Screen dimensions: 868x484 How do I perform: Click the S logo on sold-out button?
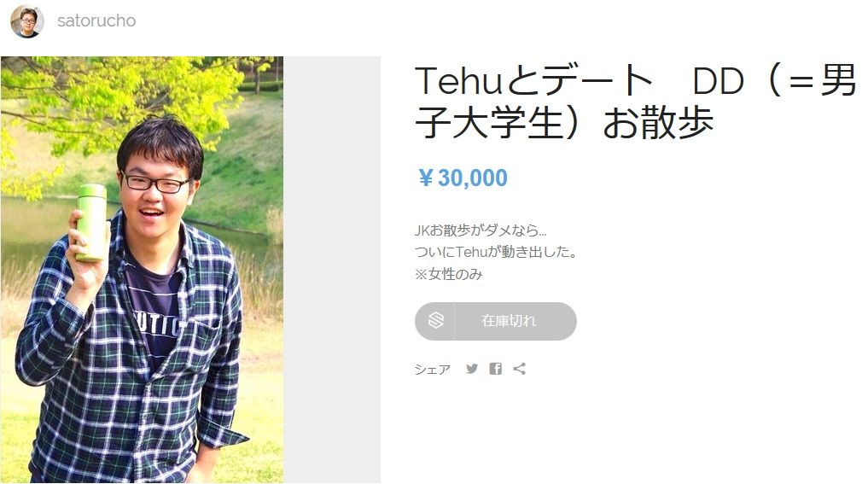click(435, 321)
